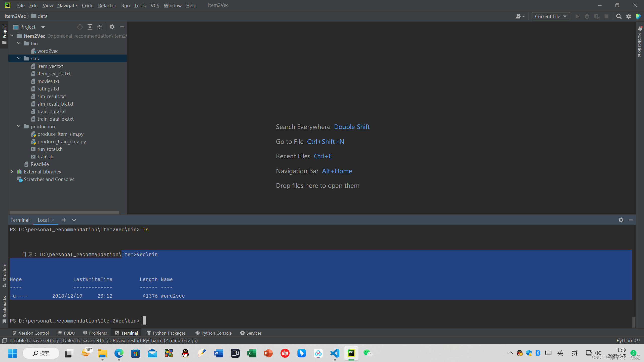This screenshot has height=362, width=644.
Task: Open Project panel options gear
Action: click(x=112, y=27)
